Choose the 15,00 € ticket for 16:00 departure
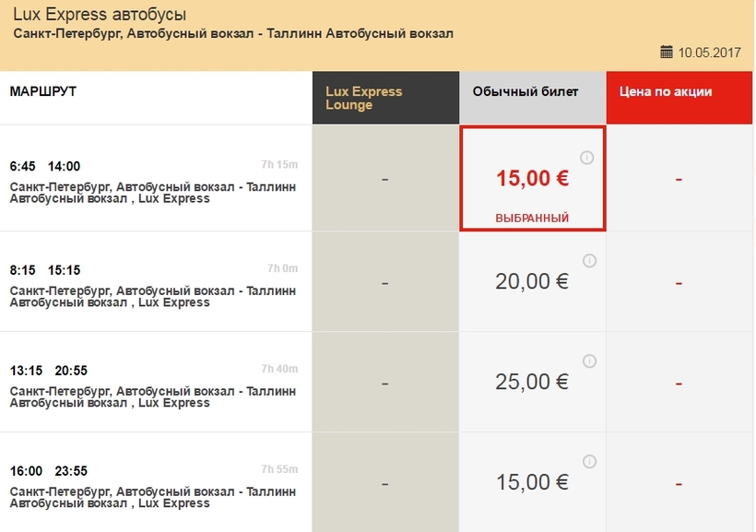 (532, 482)
